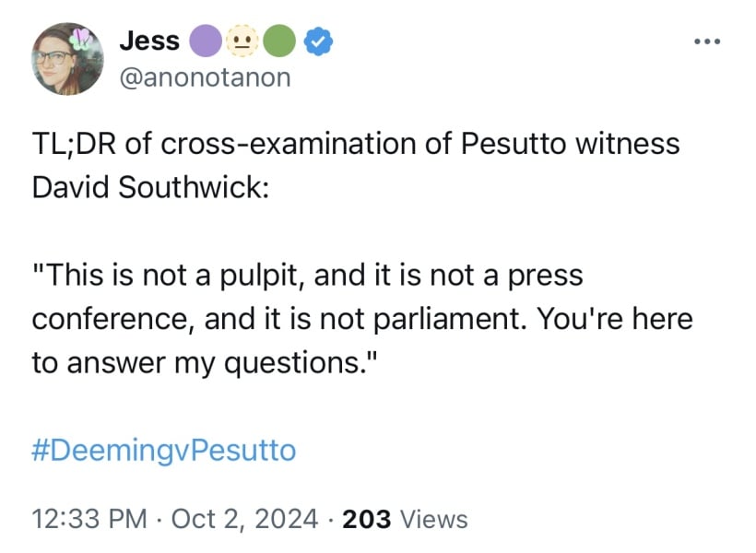Click the @anonotanon handle

coord(204,77)
